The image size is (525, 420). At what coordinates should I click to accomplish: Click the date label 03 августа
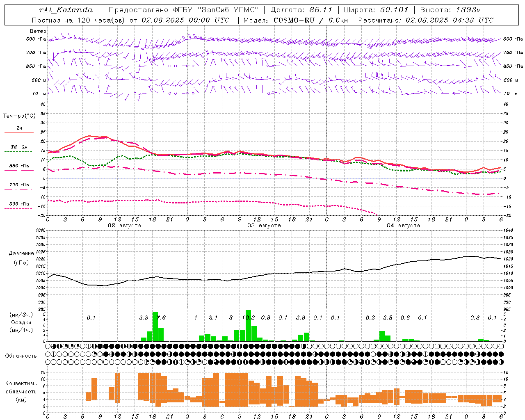[264, 226]
